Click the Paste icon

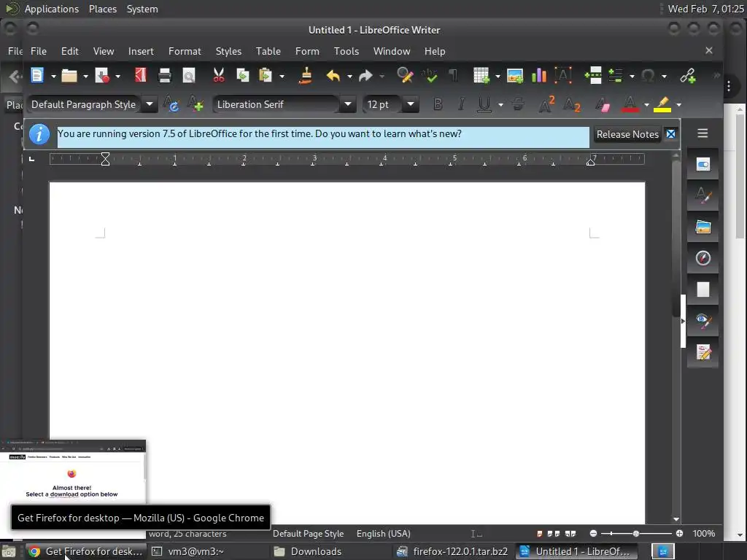tap(266, 75)
